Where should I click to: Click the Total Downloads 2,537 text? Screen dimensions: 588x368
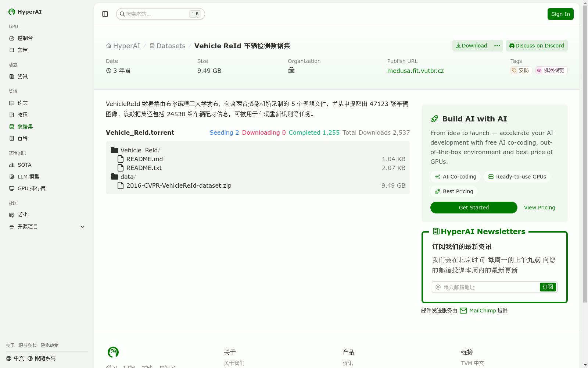tap(376, 132)
